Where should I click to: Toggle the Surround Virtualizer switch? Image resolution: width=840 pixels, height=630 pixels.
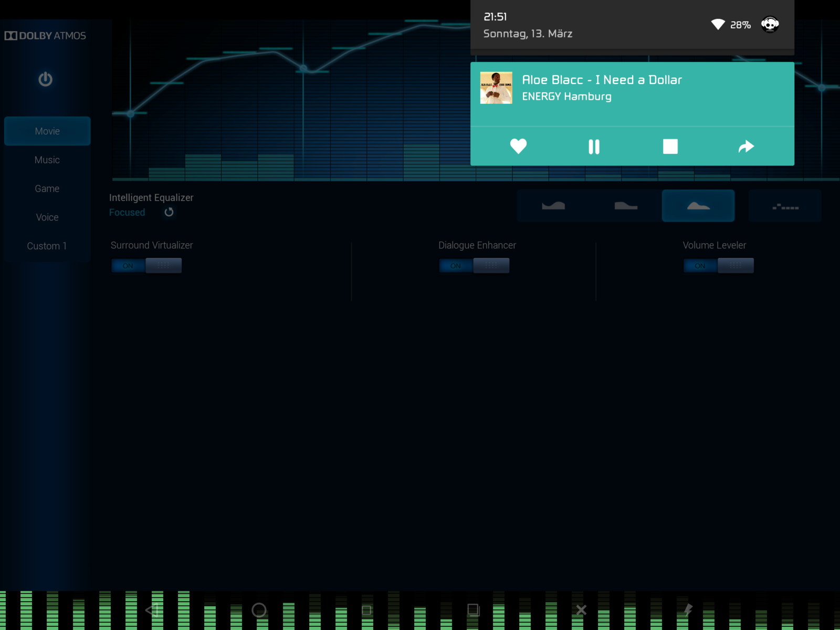click(x=146, y=266)
